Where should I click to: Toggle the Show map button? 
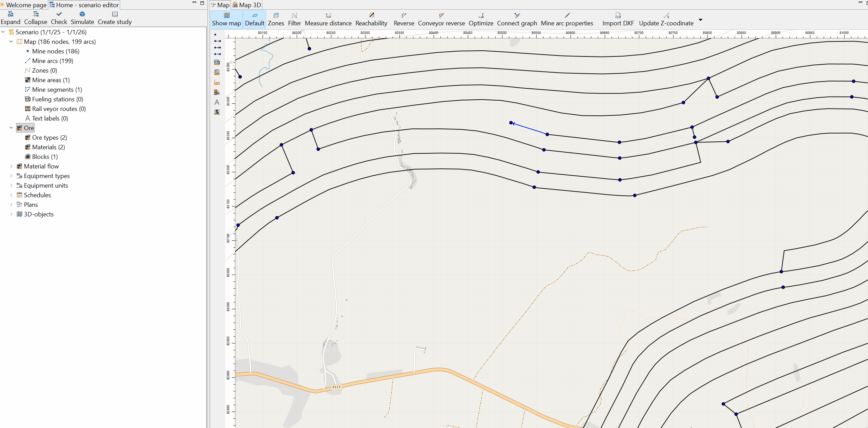(x=226, y=20)
